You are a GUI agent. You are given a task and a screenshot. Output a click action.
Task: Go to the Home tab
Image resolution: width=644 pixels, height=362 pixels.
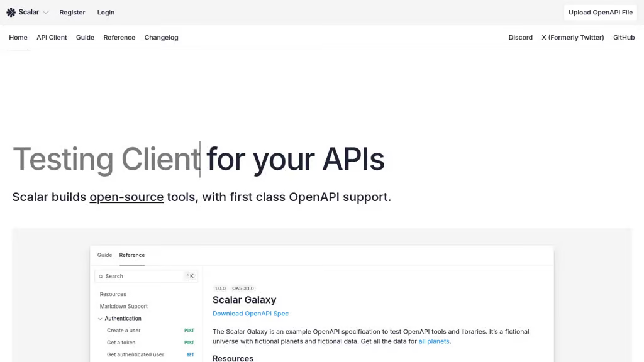coord(18,37)
